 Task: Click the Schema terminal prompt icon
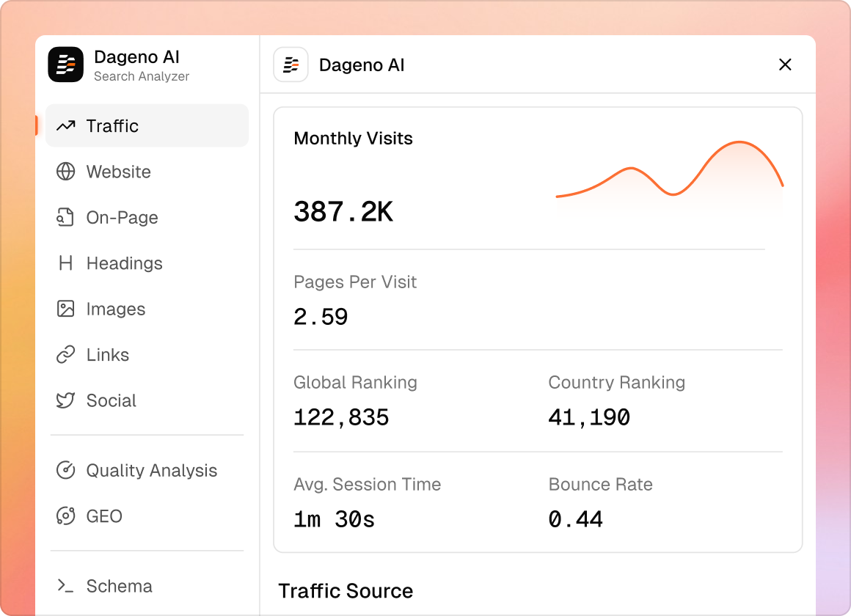click(66, 586)
